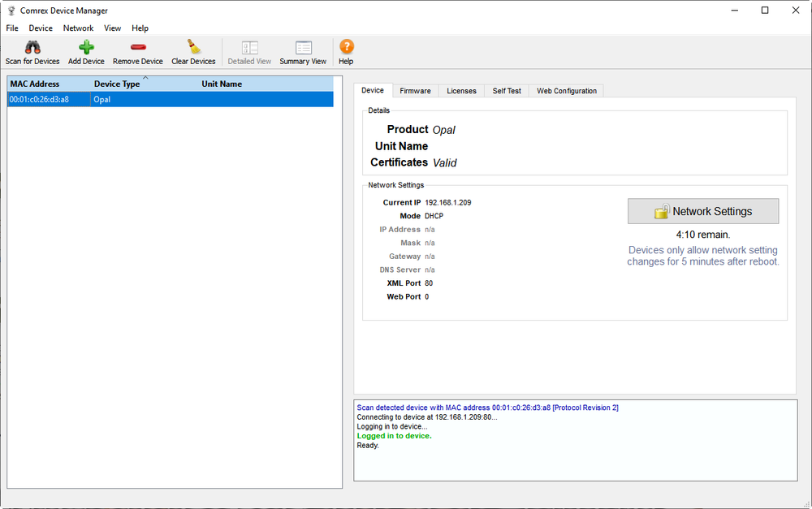Click the red minus Remove Device icon
812x509 pixels.
(138, 48)
